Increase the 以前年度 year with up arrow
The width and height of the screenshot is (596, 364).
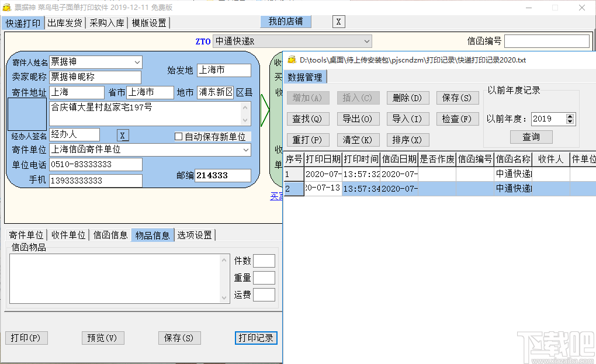pos(570,116)
